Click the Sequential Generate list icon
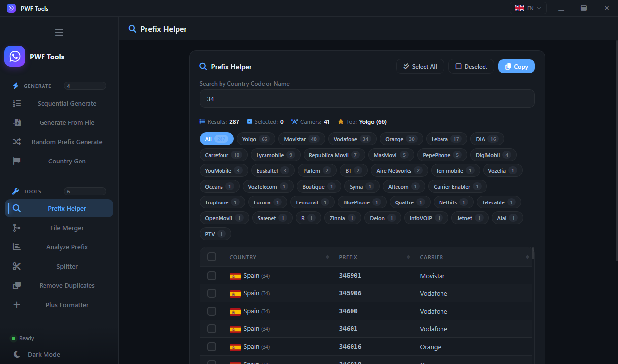 pyautogui.click(x=17, y=103)
